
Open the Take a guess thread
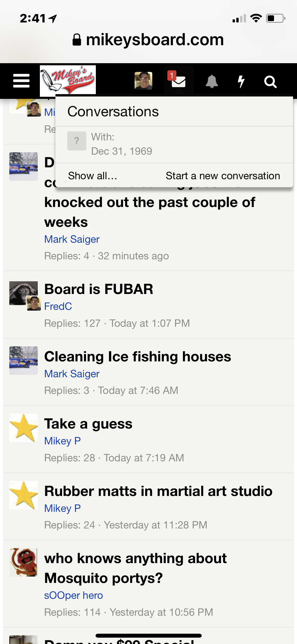[x=88, y=424]
